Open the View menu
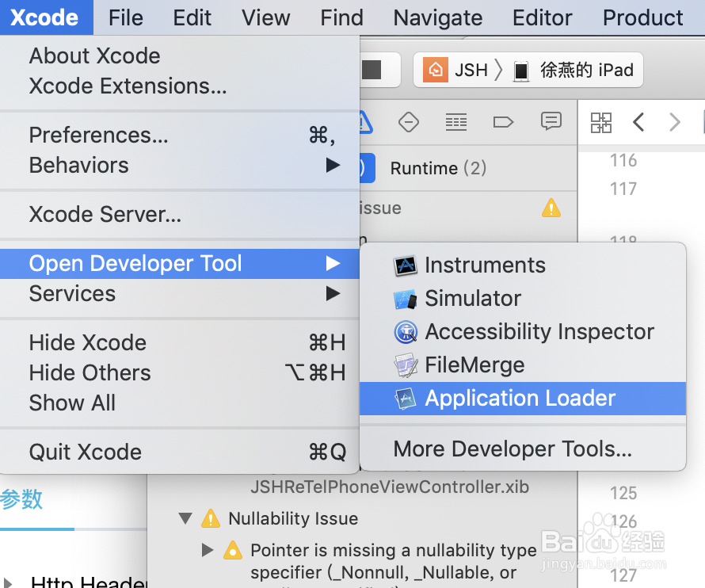The width and height of the screenshot is (705, 588). 265,17
